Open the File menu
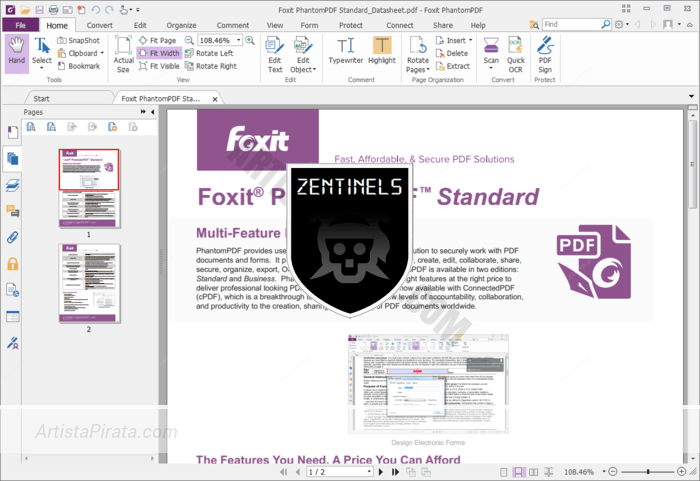 click(x=20, y=25)
